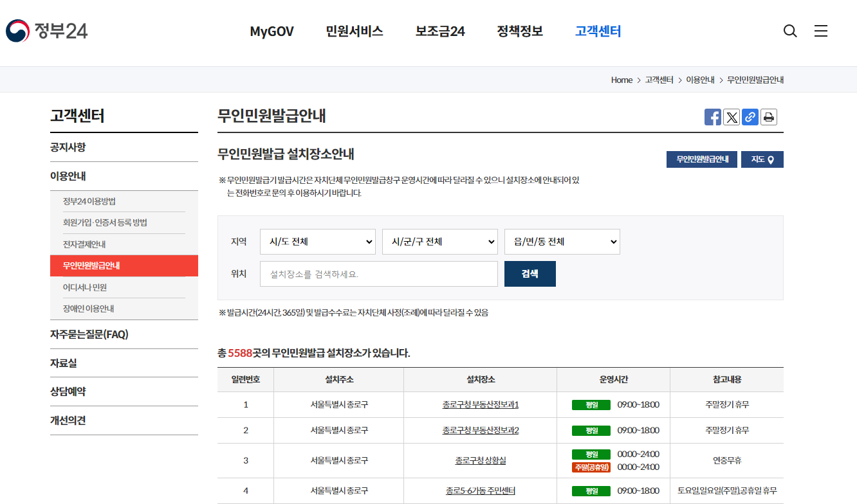Image resolution: width=857 pixels, height=504 pixels.
Task: Copy the page URL with the link icon
Action: tap(750, 117)
